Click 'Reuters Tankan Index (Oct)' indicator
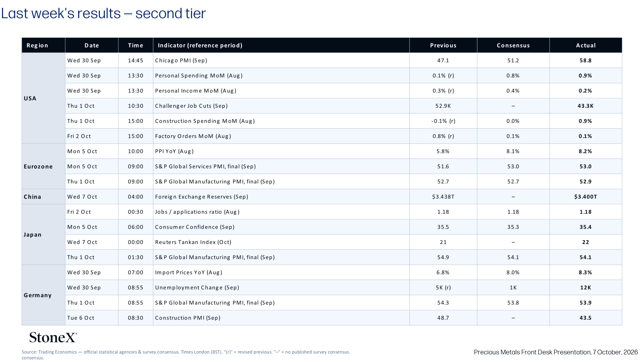The height and width of the screenshot is (362, 644). [193, 242]
